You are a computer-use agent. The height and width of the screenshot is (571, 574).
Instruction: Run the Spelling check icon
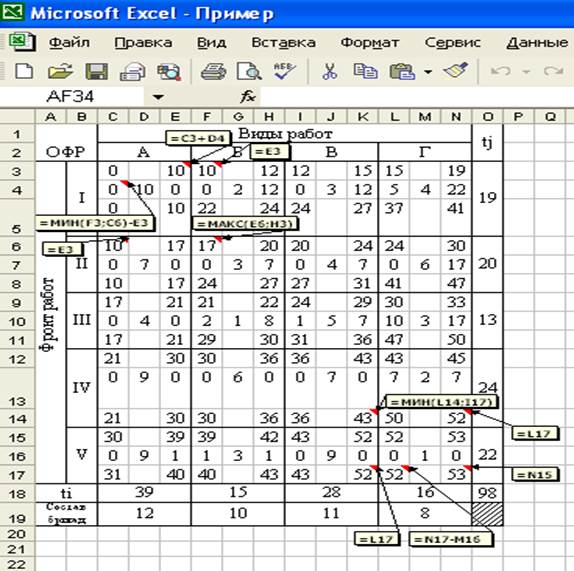click(x=285, y=71)
